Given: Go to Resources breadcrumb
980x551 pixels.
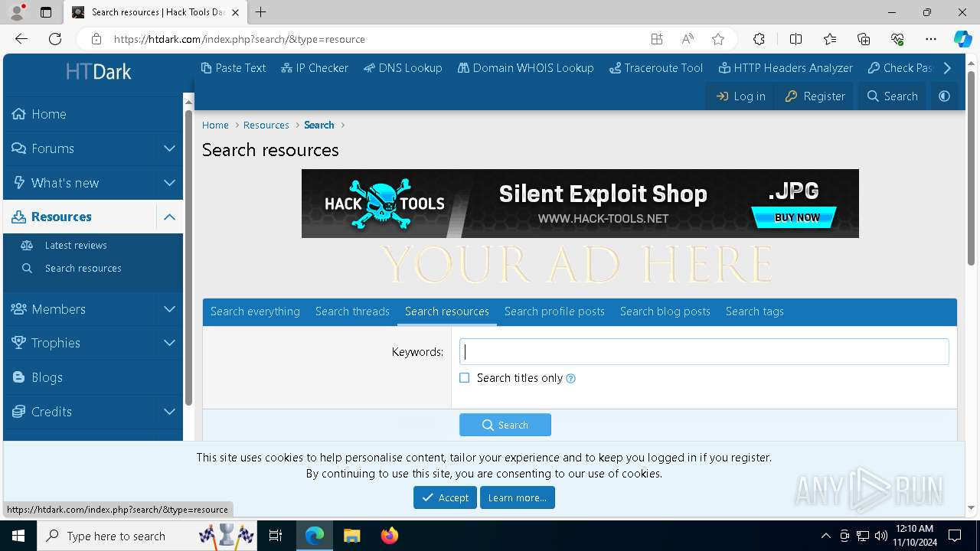Looking at the screenshot, I should (x=266, y=125).
